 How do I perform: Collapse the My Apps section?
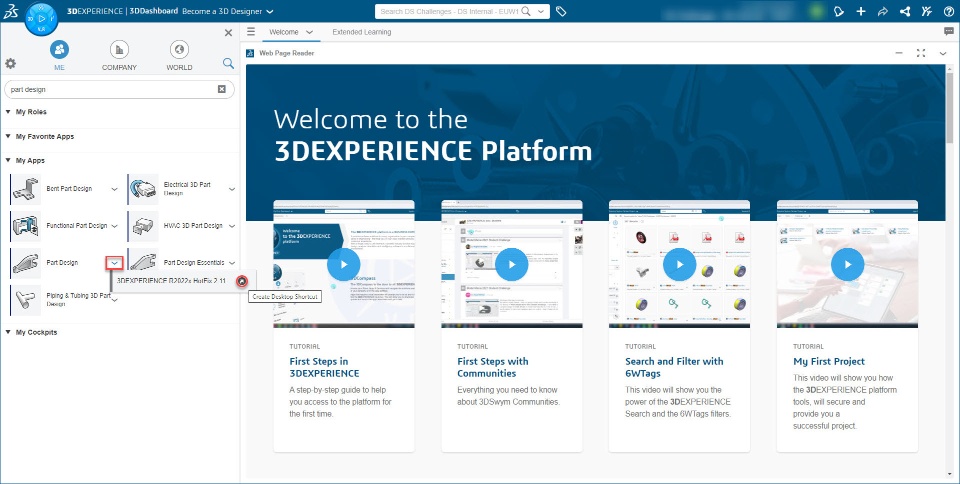point(9,160)
